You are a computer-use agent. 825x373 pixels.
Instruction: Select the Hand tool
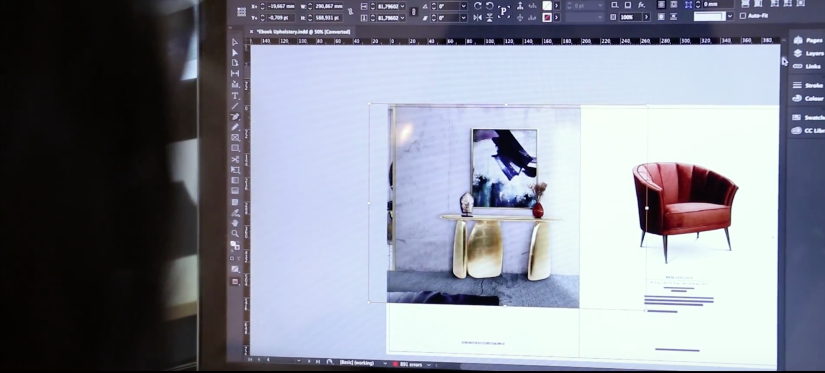point(235,223)
